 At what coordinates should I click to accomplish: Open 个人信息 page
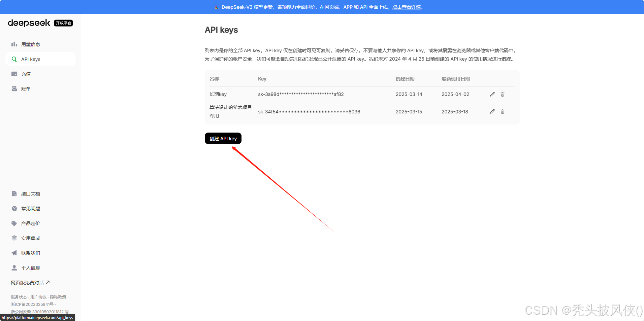[40, 268]
